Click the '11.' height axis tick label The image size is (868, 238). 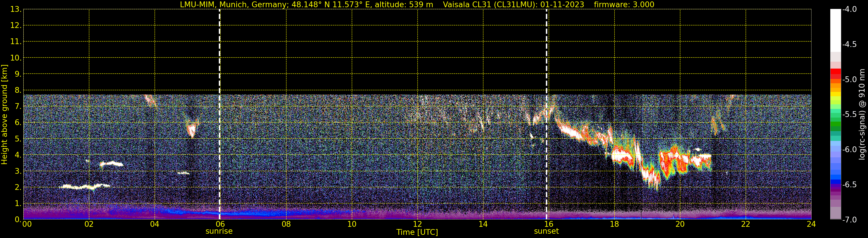click(x=16, y=42)
